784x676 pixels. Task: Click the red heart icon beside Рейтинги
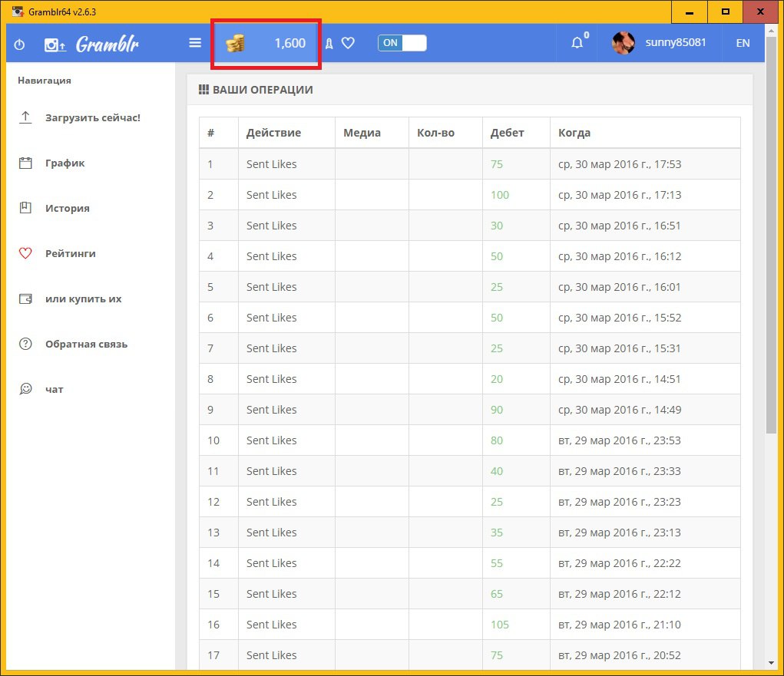click(25, 253)
